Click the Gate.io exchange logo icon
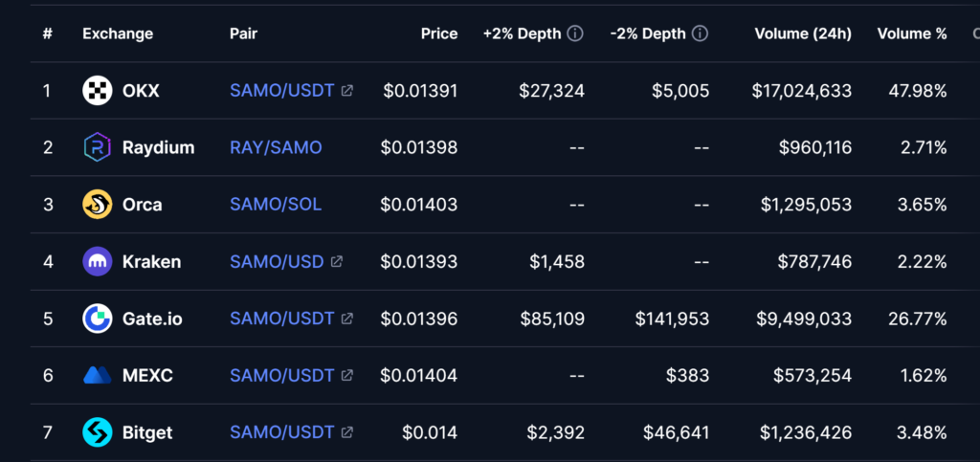The width and height of the screenshot is (980, 462). tap(98, 319)
